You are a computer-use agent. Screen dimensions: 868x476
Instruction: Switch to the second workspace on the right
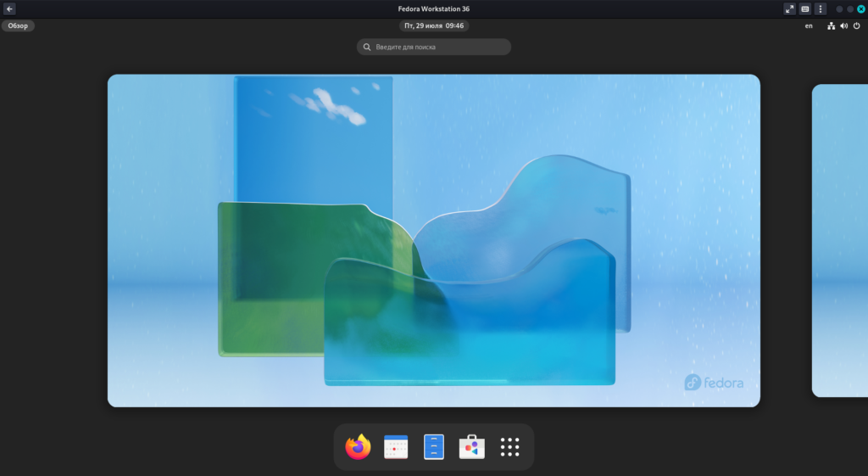[x=840, y=240]
